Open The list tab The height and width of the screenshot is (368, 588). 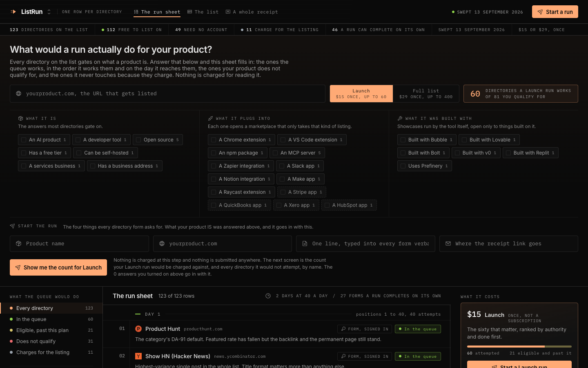tap(203, 12)
